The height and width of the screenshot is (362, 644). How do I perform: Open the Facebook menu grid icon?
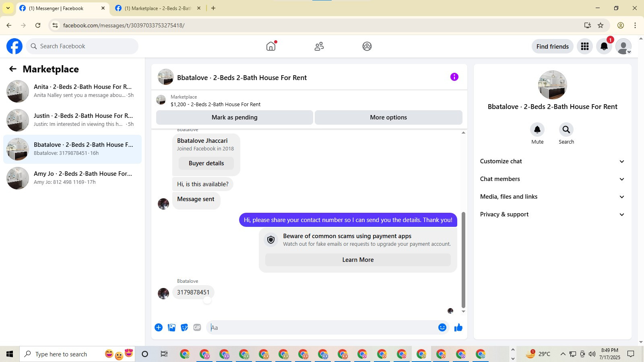[x=585, y=46]
